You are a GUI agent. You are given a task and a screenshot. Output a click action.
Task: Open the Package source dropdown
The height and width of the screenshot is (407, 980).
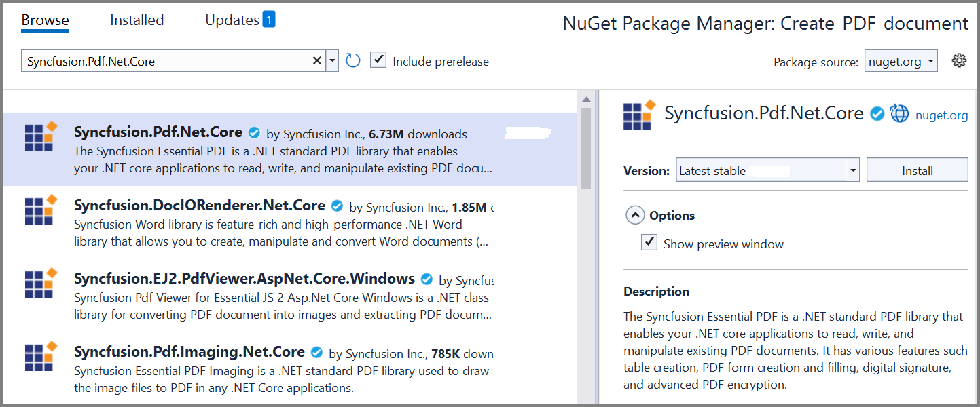901,62
